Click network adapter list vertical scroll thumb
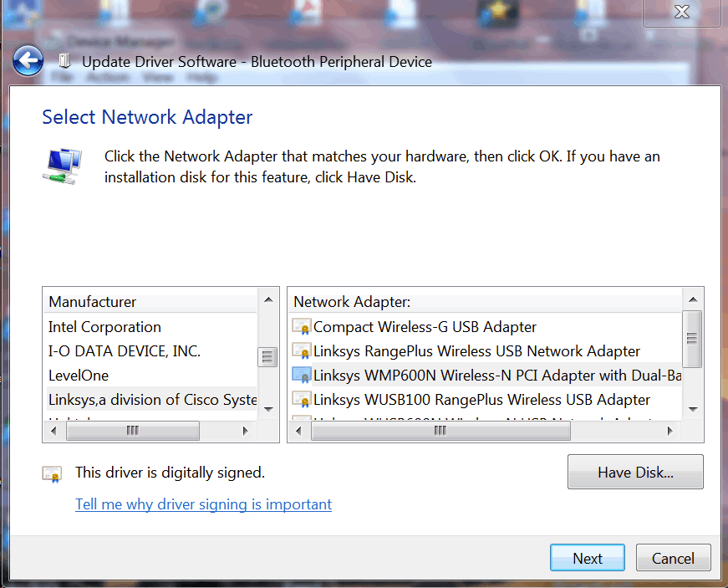Viewport: 728px width, 588px height. click(x=692, y=340)
